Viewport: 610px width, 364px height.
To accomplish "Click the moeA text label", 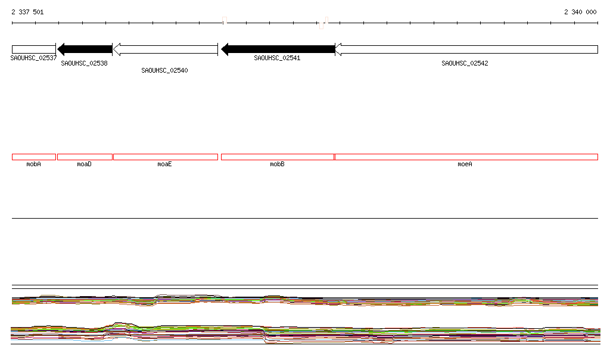I will click(465, 164).
